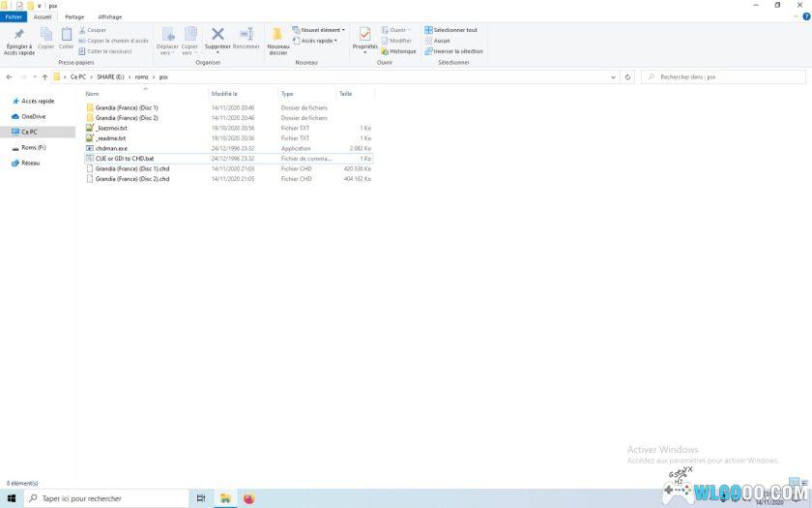Switch to the Affichage ribbon tab
Viewport: 812px width, 508px height.
click(x=109, y=16)
